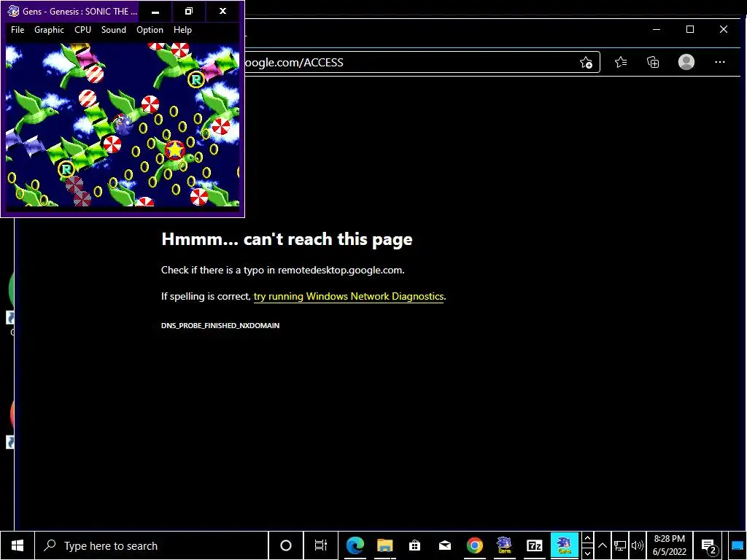Restore down the Gens emulator window
747x560 pixels.
point(189,11)
